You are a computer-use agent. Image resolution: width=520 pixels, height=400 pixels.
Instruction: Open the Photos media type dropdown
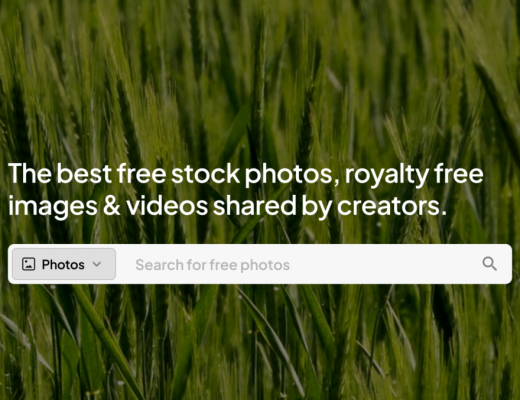tap(64, 264)
